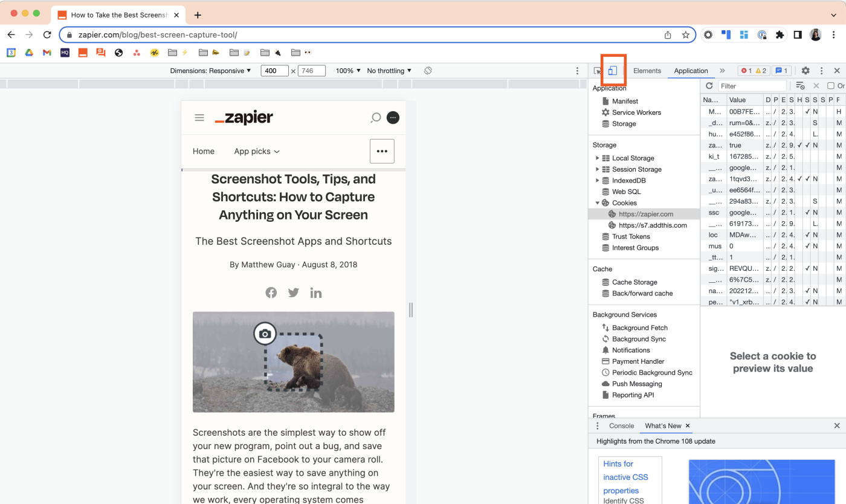
Task: Expand the IndexedDB tree node
Action: (597, 180)
